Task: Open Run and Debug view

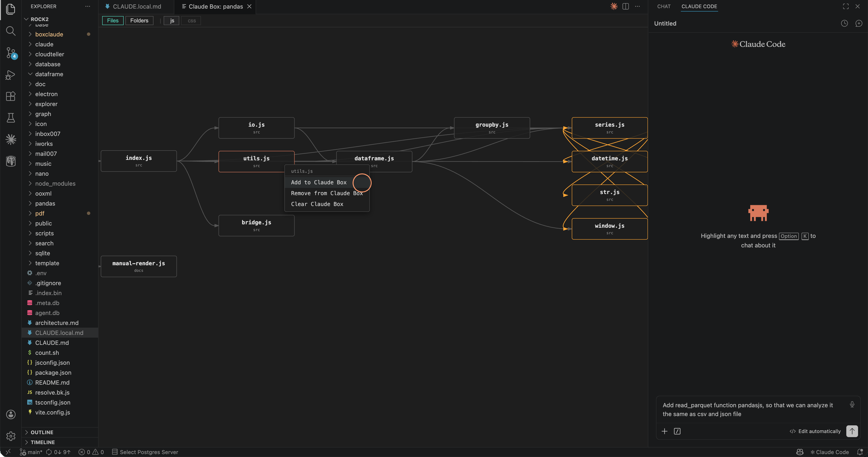Action: (x=11, y=75)
